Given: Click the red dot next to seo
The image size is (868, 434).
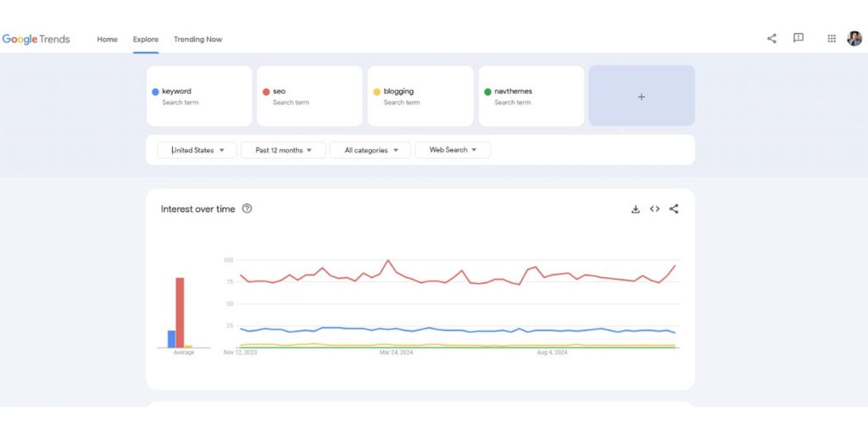Looking at the screenshot, I should click(266, 92).
